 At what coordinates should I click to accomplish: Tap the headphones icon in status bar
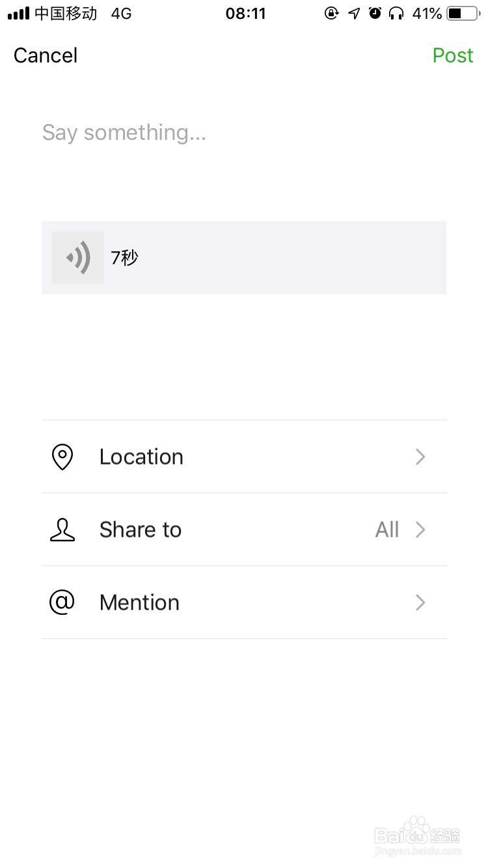[x=396, y=14]
